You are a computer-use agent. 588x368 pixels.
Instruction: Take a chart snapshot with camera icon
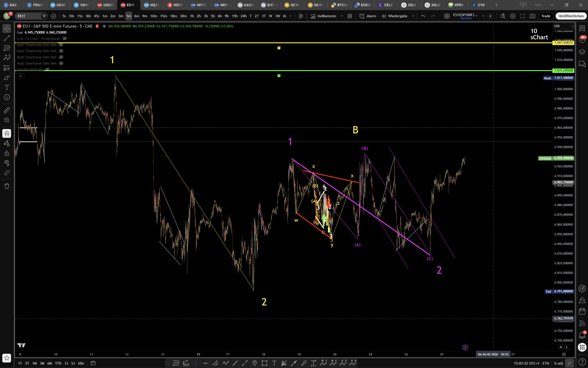point(532,16)
